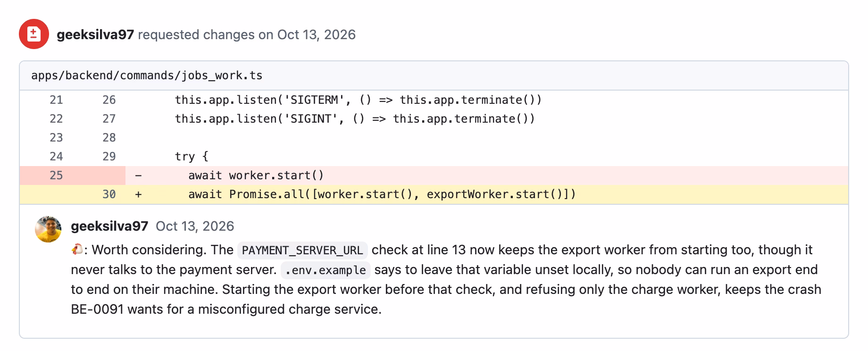Click the 'Worth considering.' opening text

coord(149,250)
